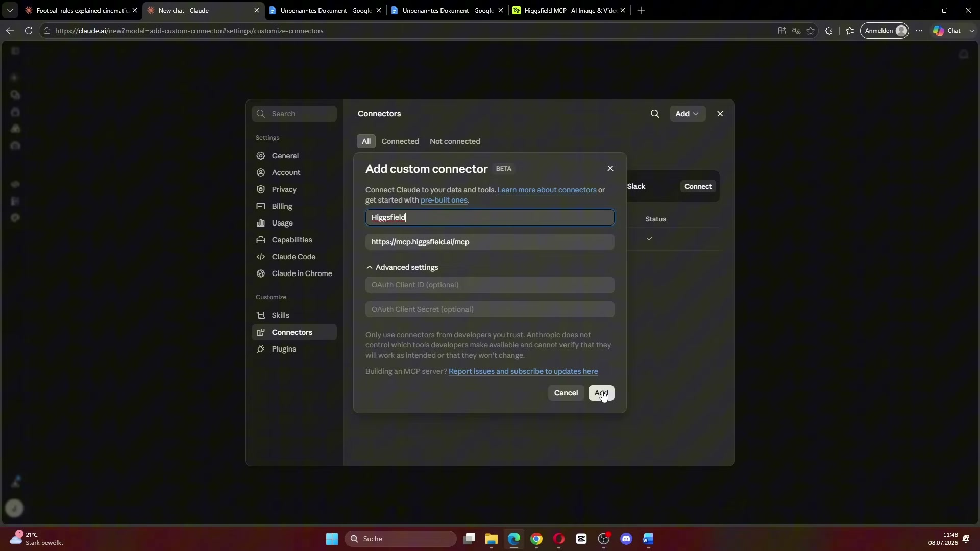Open Usage settings
980x551 pixels.
coord(294,223)
